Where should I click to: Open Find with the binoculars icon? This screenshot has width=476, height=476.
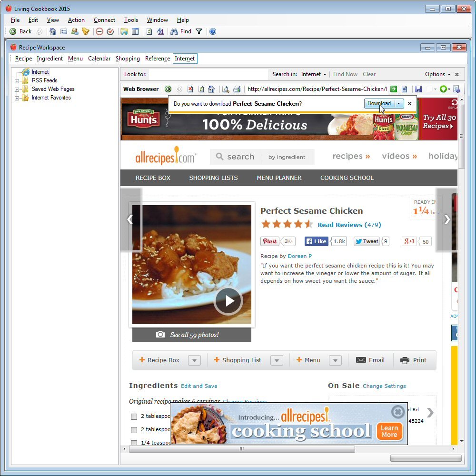coord(174,31)
